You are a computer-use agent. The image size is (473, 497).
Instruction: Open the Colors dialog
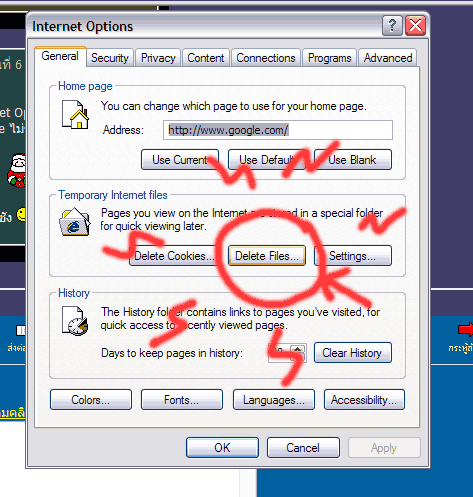[x=91, y=400]
